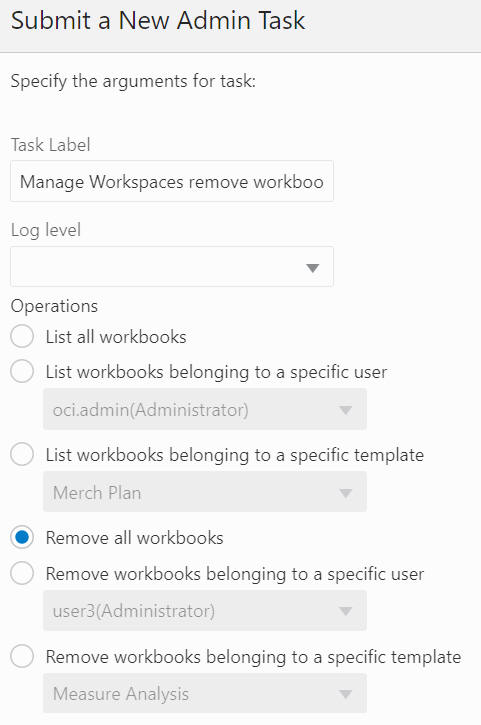481x725 pixels.
Task: Open the Merch Plan template dropdown text
Action: click(x=97, y=492)
